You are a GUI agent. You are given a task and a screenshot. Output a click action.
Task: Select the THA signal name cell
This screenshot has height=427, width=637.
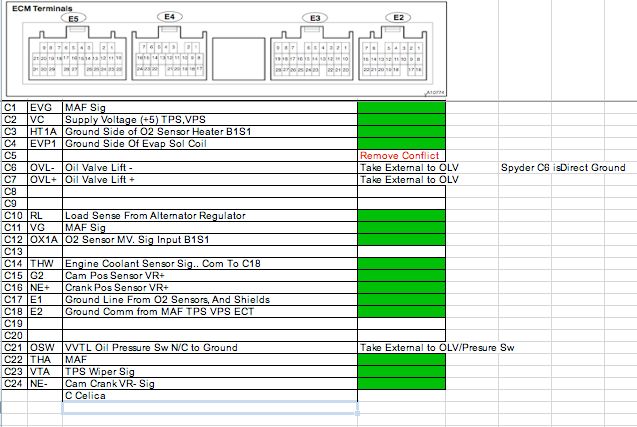click(x=45, y=359)
